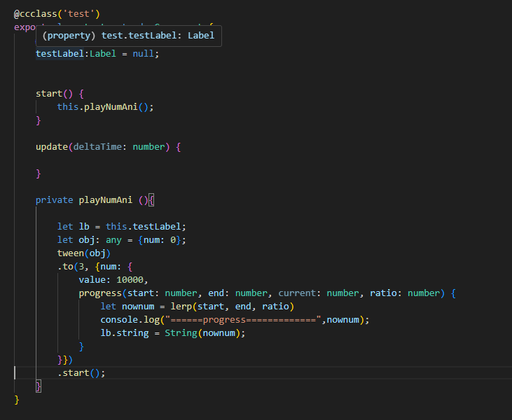Click the private keyword before playNumAni

point(54,200)
